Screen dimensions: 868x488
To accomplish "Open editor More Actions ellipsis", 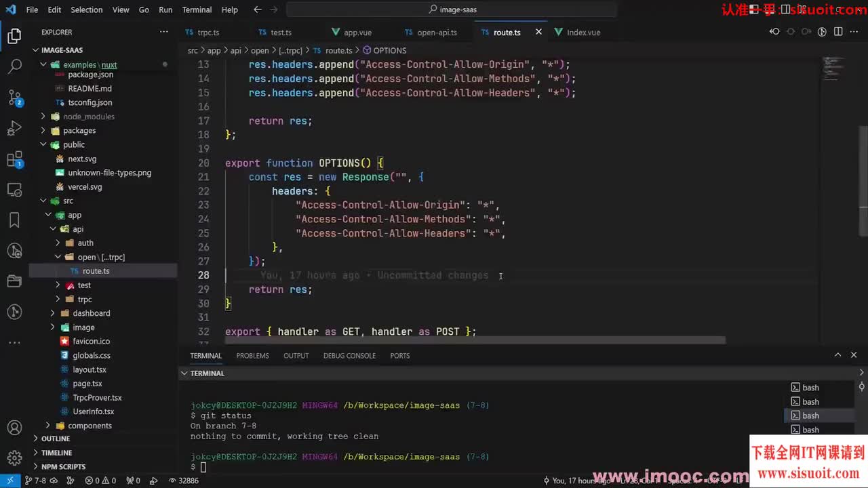I will pyautogui.click(x=854, y=32).
